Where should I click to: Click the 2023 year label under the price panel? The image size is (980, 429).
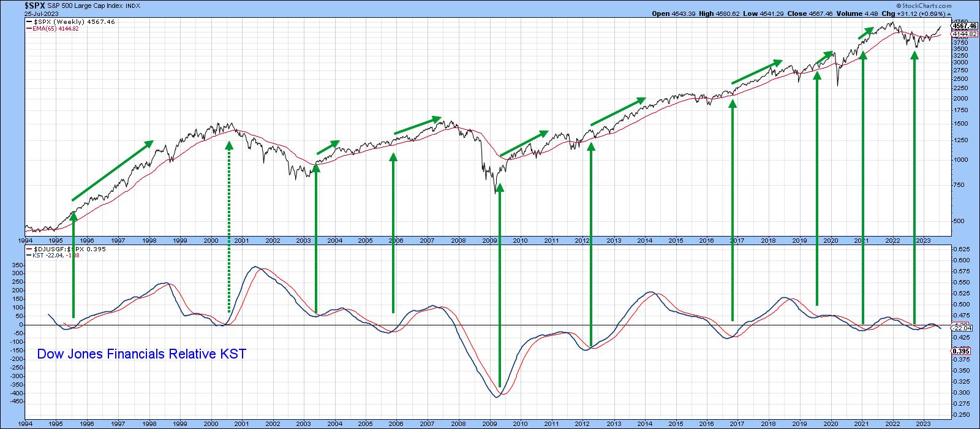[923, 241]
